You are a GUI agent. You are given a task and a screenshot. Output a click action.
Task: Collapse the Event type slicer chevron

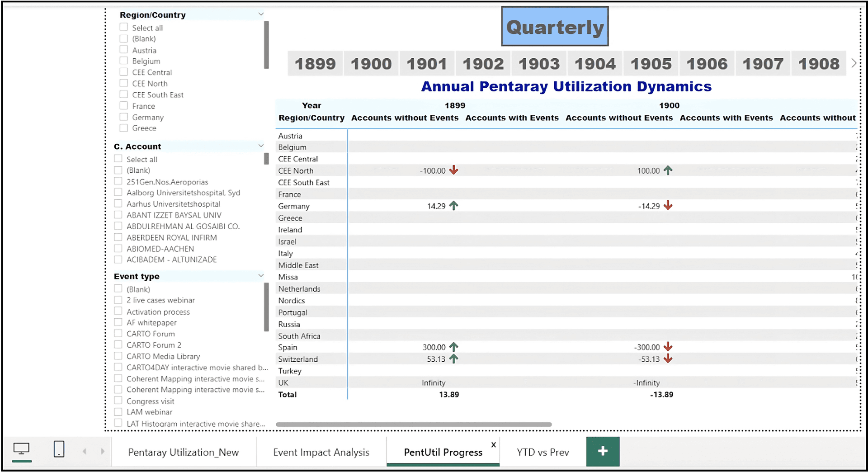261,276
